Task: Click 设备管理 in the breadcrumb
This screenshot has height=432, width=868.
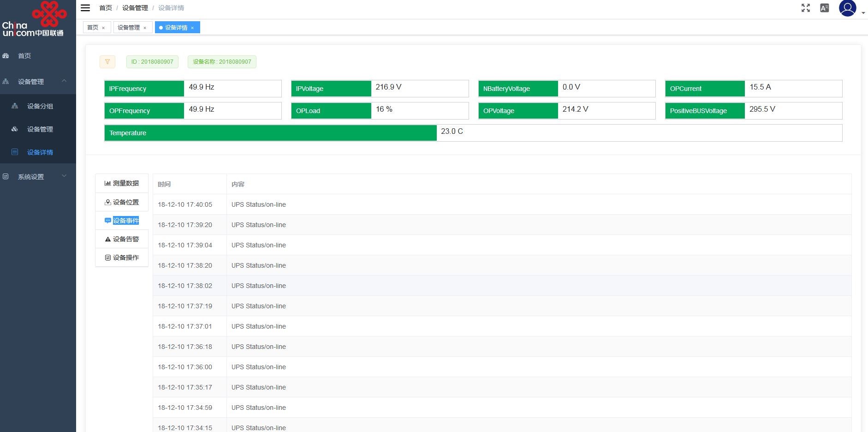Action: coord(135,8)
